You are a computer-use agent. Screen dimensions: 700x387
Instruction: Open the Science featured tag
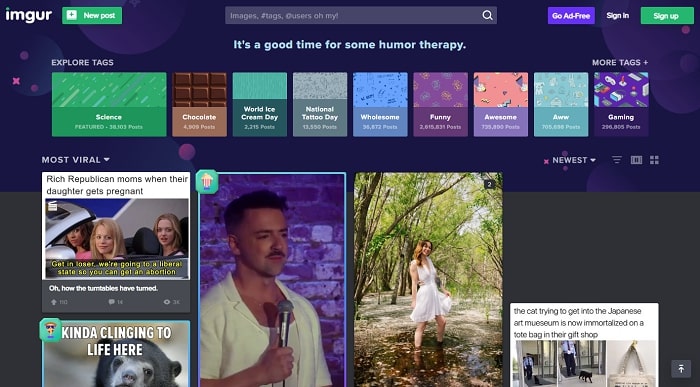(109, 104)
